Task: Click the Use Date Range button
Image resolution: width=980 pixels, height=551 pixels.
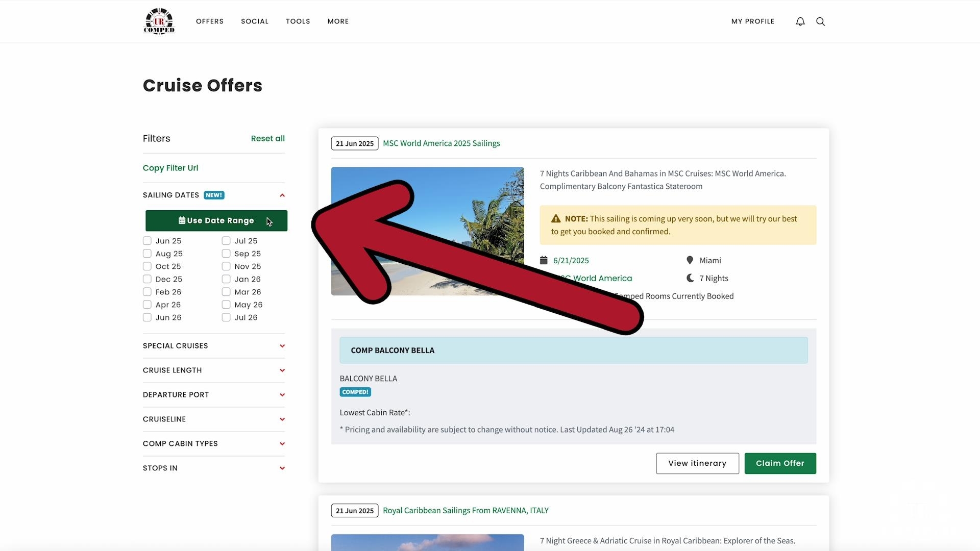Action: click(x=216, y=220)
